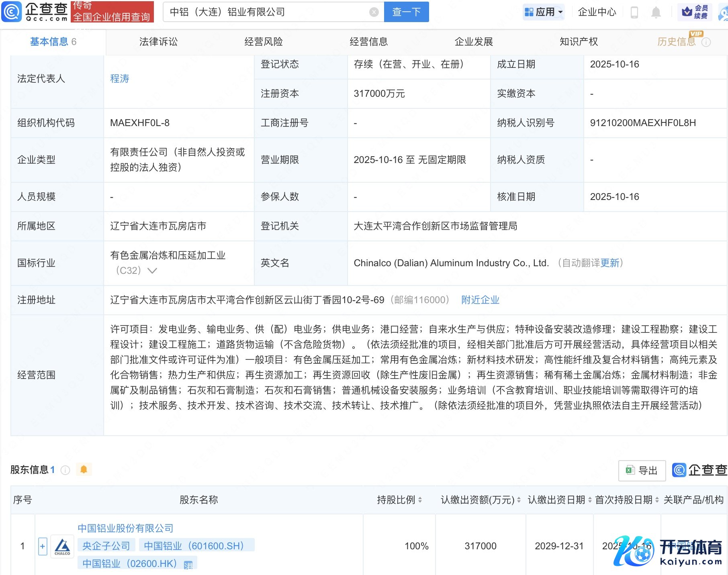The height and width of the screenshot is (575, 728).
Task: Open the mobile app phone icon
Action: pyautogui.click(x=634, y=12)
